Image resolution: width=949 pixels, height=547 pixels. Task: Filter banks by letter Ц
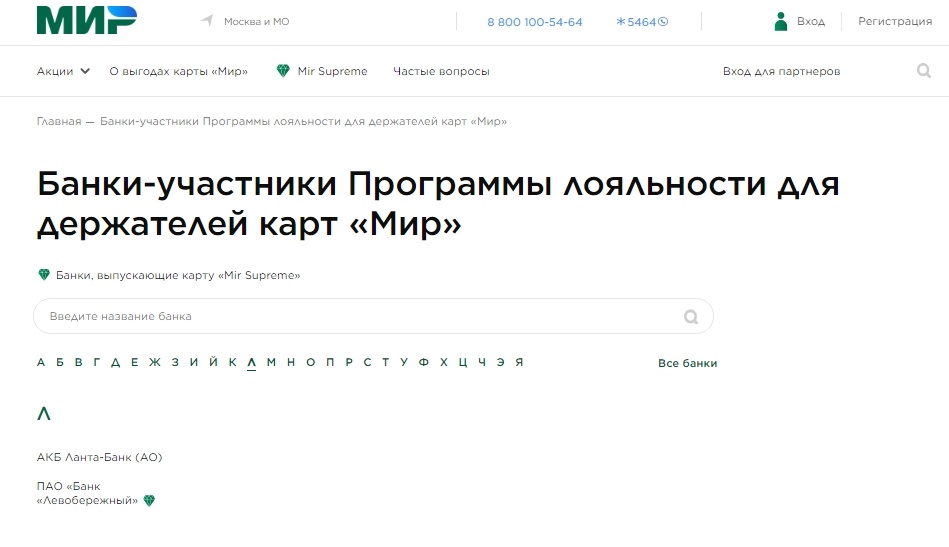click(x=463, y=362)
